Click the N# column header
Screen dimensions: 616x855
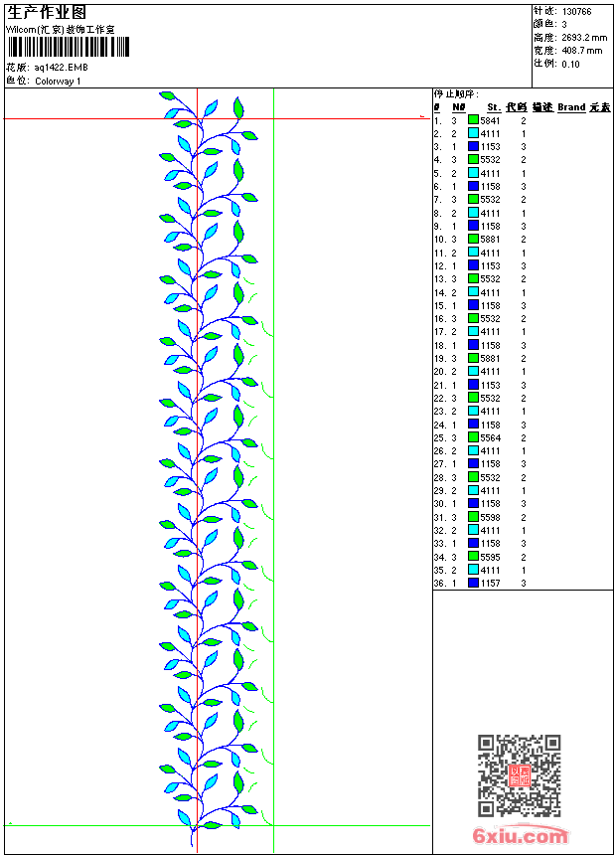(x=458, y=107)
